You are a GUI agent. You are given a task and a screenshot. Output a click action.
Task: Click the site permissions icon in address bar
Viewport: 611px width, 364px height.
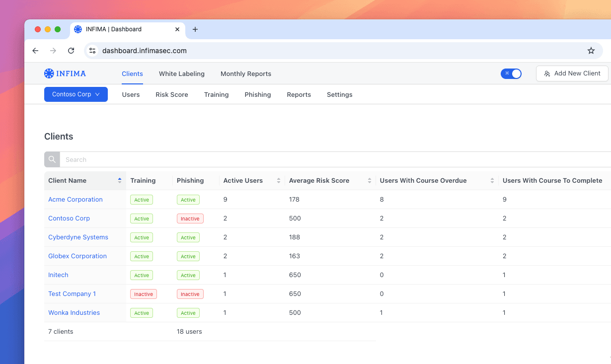coord(92,50)
